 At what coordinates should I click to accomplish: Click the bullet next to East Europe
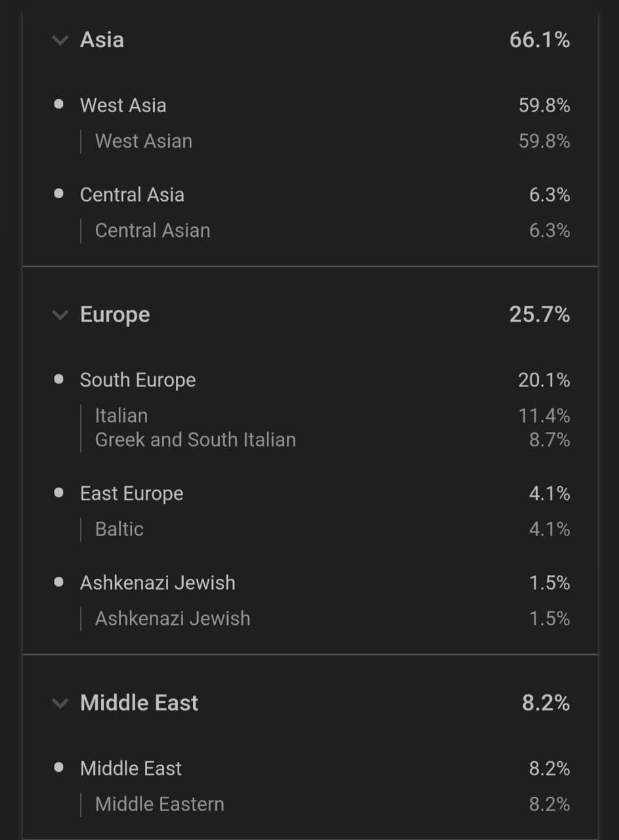tap(59, 493)
